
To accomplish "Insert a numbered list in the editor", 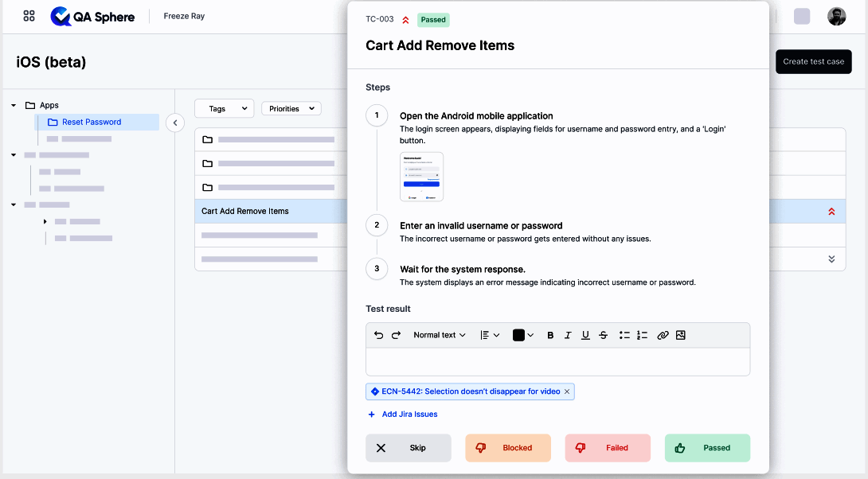I will [643, 335].
